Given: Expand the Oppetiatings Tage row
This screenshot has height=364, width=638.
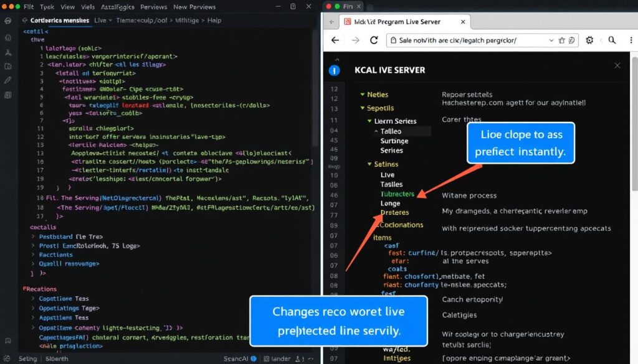Looking at the screenshot, I should point(33,309).
